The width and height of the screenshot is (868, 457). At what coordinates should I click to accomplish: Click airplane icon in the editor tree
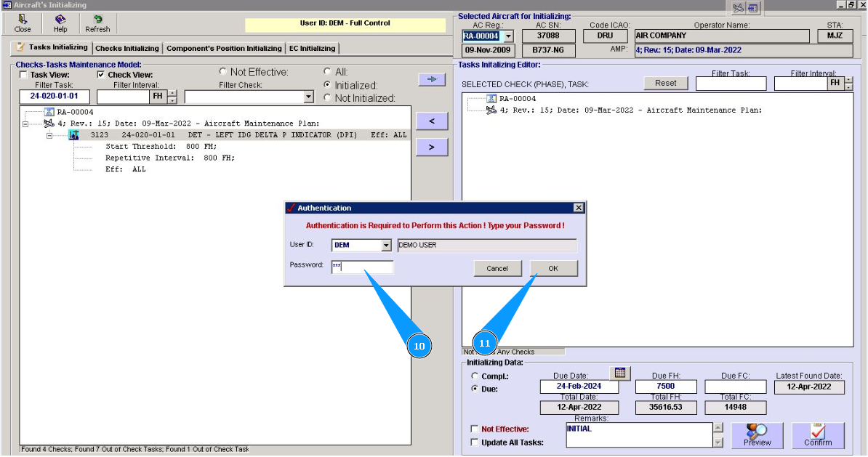pos(491,110)
